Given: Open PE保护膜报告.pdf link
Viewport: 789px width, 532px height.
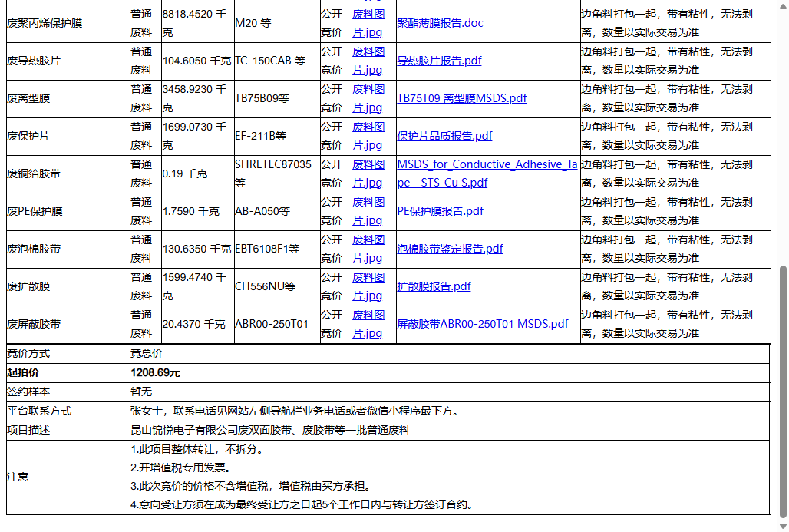Looking at the screenshot, I should click(441, 211).
